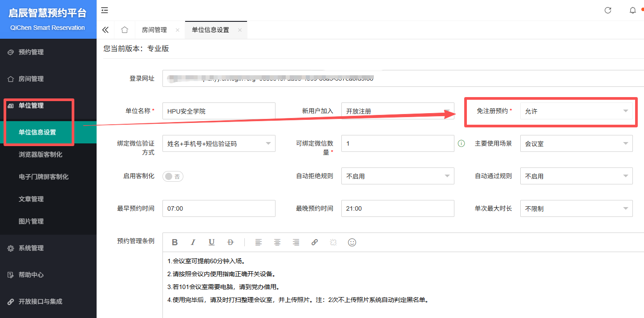This screenshot has width=644, height=318.
Task: Open 预约管理 in the sidebar
Action: coord(31,52)
